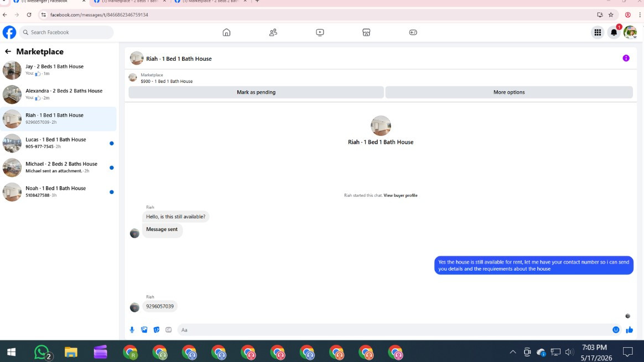Viewport: 644px width, 362px height.
Task: Click More options button
Action: click(x=509, y=92)
